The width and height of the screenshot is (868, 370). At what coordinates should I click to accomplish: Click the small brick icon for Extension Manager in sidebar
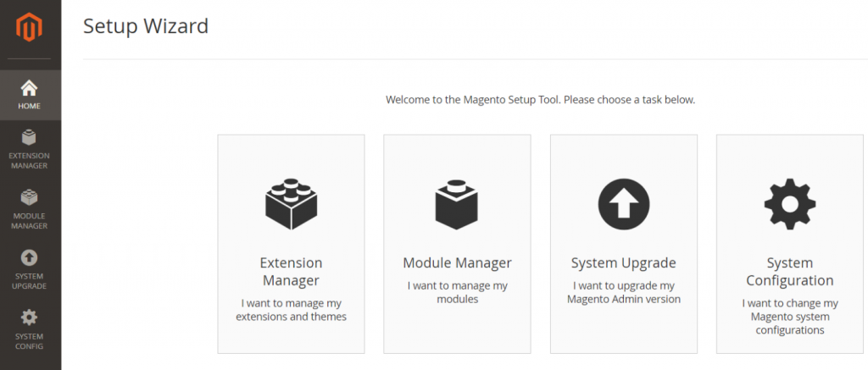coord(29,137)
